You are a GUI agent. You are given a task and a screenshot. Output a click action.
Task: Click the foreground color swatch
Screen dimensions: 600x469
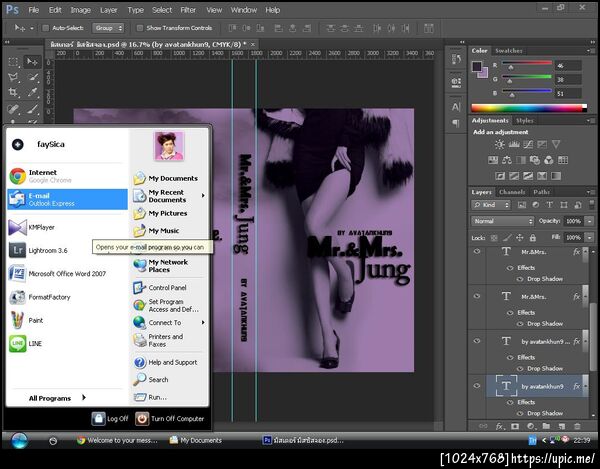[477, 66]
